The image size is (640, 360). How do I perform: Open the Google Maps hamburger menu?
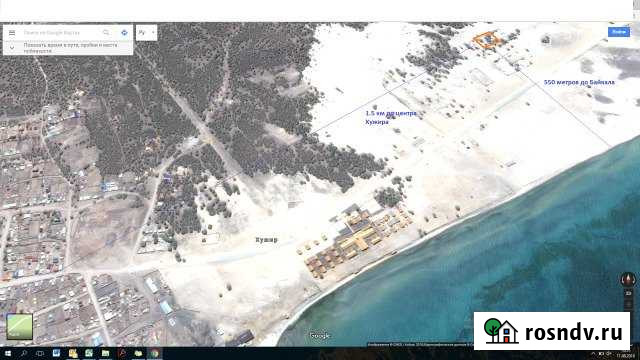(x=12, y=33)
